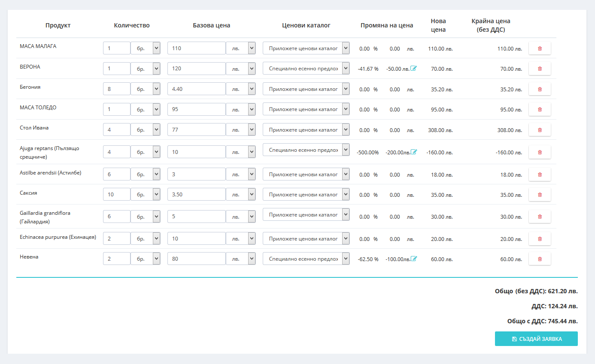Focus quantity field for Саксия
The image size is (595, 364).
tap(117, 194)
